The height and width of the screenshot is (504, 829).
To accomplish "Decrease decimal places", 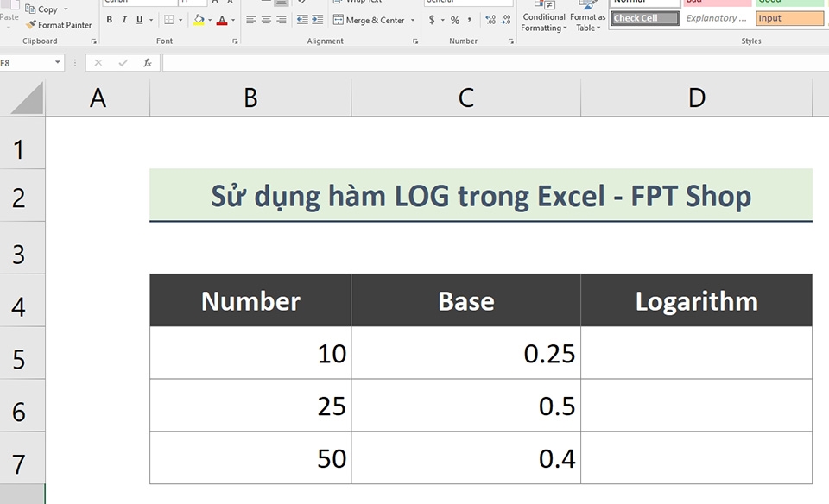I will tap(506, 20).
